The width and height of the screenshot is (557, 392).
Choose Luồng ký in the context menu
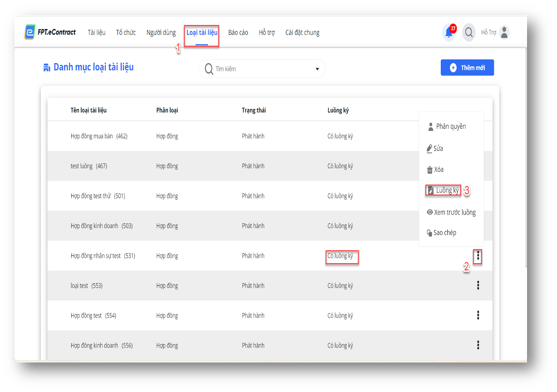click(444, 191)
